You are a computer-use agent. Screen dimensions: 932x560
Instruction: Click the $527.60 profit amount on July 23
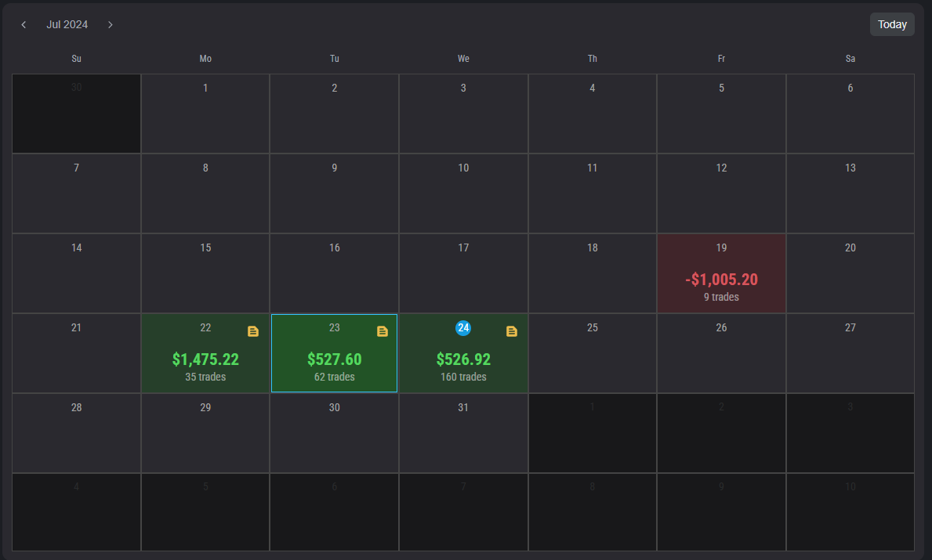[334, 359]
